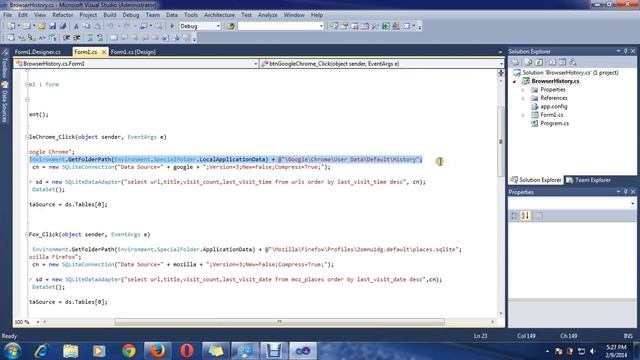Open Internet Explorer from the taskbar
The image size is (640, 360).
tap(41, 351)
